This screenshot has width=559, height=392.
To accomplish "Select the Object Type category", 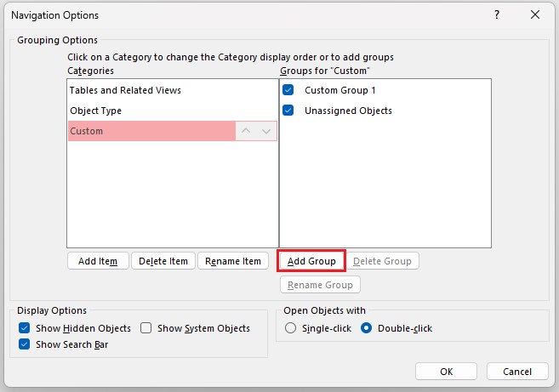I will (95, 111).
